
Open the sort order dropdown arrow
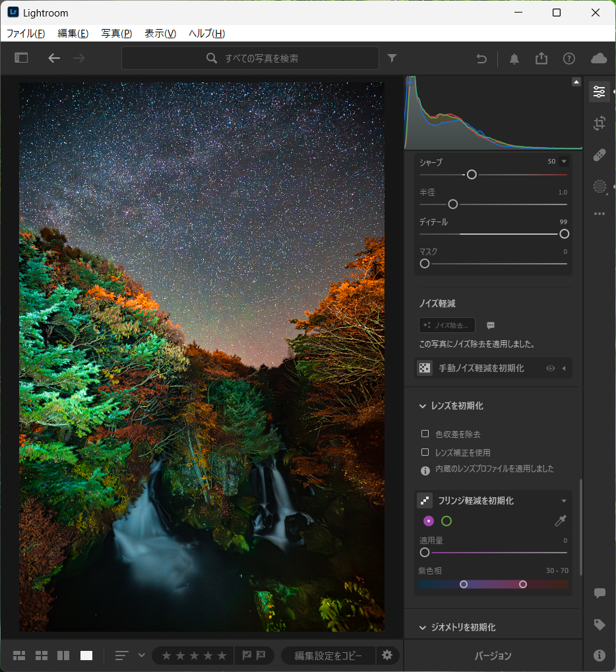tap(141, 655)
